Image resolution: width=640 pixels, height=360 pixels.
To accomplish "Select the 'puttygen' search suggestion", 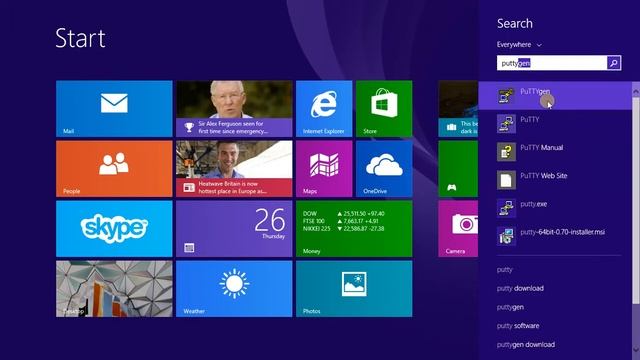I will point(510,307).
